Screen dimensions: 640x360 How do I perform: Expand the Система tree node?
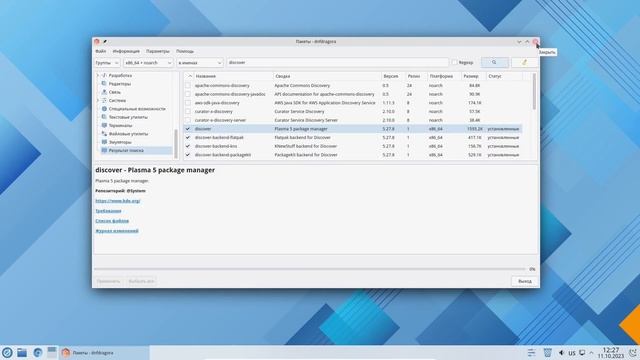pyautogui.click(x=98, y=100)
